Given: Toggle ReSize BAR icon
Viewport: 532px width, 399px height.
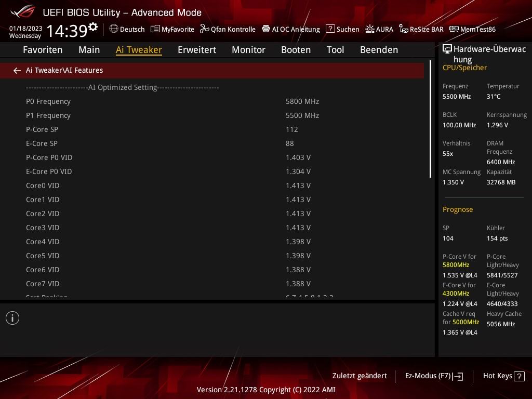Looking at the screenshot, I should coord(403,29).
